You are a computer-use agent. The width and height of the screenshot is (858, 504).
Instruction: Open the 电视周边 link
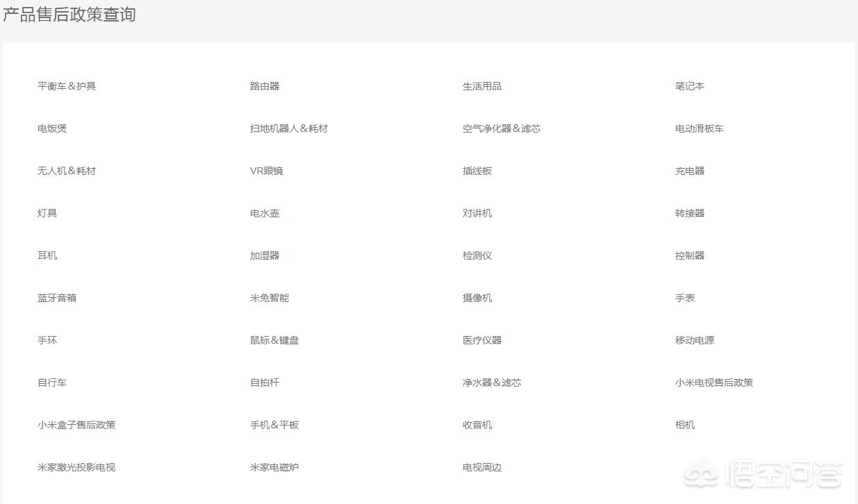click(482, 467)
